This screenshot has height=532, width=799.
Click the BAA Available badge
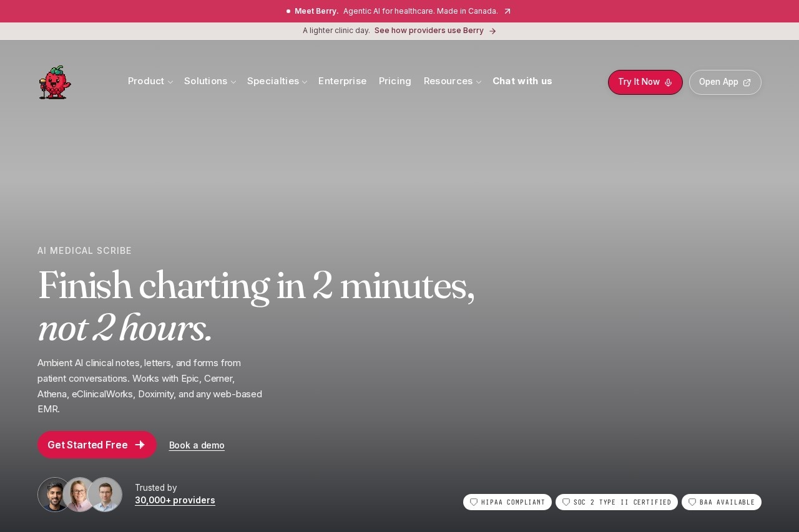tap(722, 502)
